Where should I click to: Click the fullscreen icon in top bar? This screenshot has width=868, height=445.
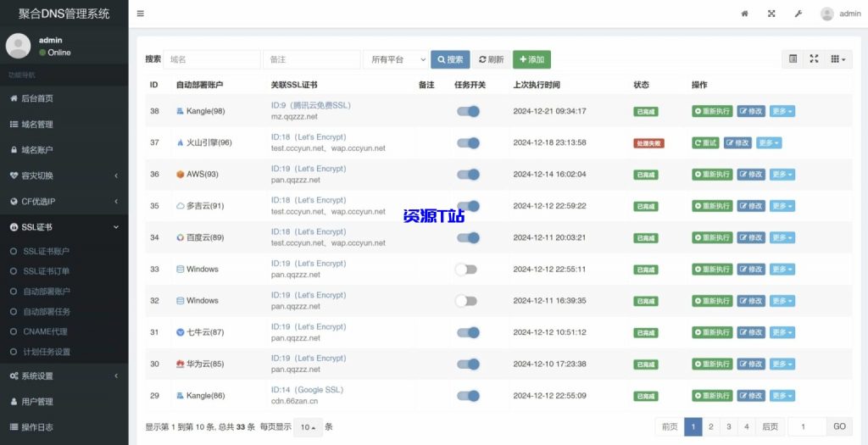coord(771,14)
